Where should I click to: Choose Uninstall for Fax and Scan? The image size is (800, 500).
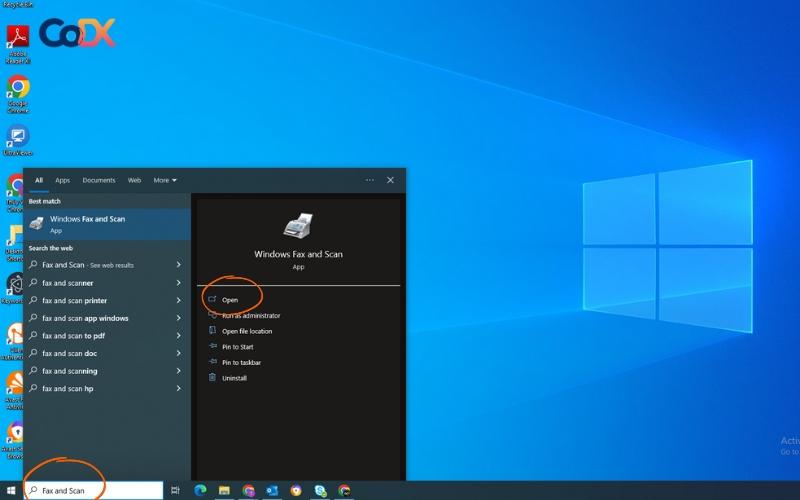point(234,378)
